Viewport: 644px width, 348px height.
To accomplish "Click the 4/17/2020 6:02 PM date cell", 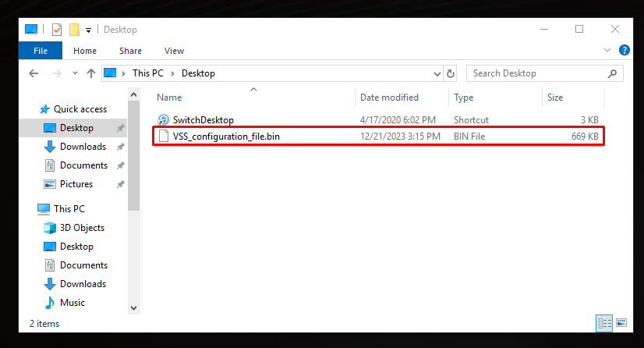I will pyautogui.click(x=398, y=120).
